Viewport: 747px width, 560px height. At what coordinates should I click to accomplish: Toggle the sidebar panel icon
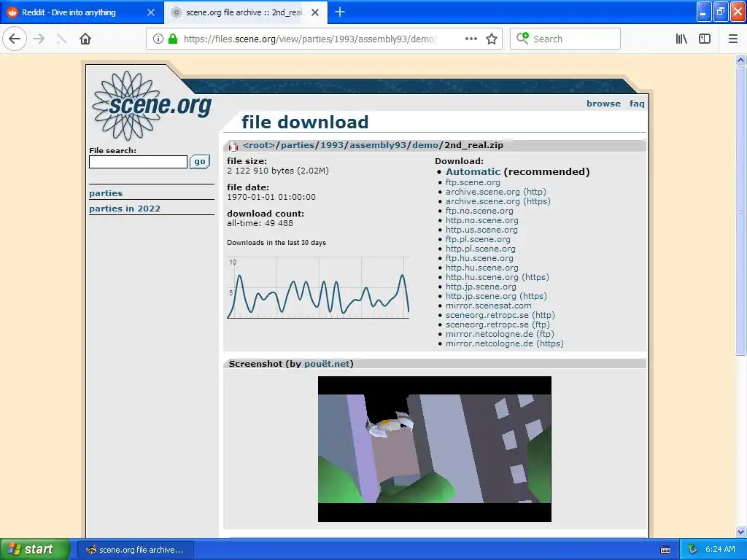pyautogui.click(x=704, y=39)
